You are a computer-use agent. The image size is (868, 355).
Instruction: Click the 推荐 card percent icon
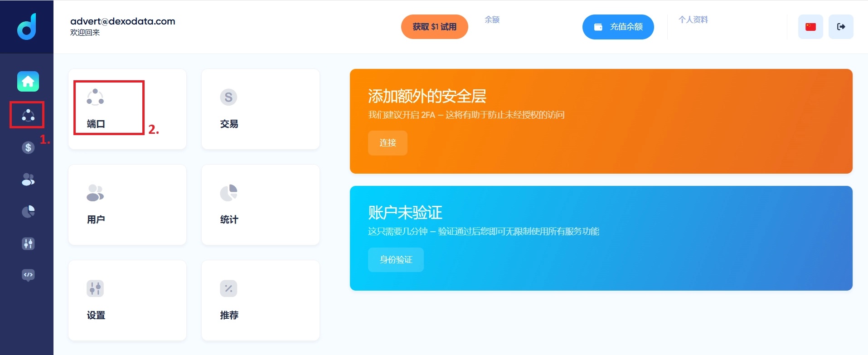(228, 288)
